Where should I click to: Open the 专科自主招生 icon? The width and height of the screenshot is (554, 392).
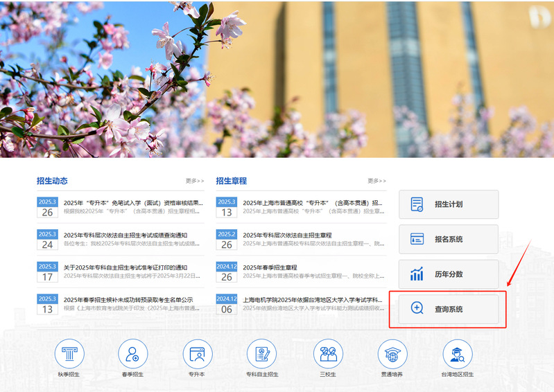point(262,354)
